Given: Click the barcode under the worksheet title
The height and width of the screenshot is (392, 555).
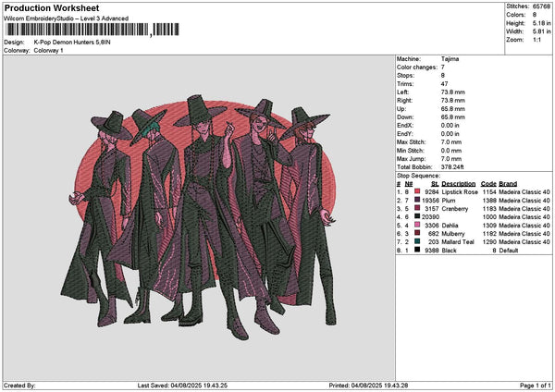Looking at the screenshot, I should (92, 30).
